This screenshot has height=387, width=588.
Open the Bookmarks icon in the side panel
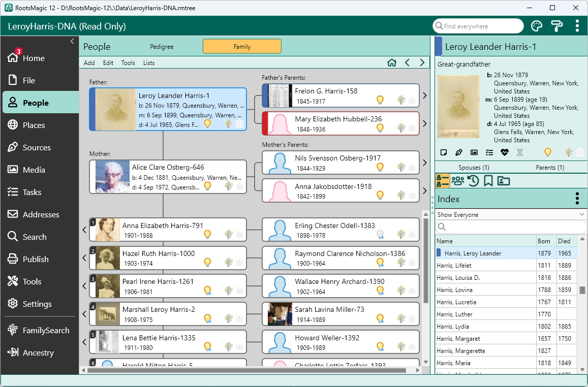488,181
